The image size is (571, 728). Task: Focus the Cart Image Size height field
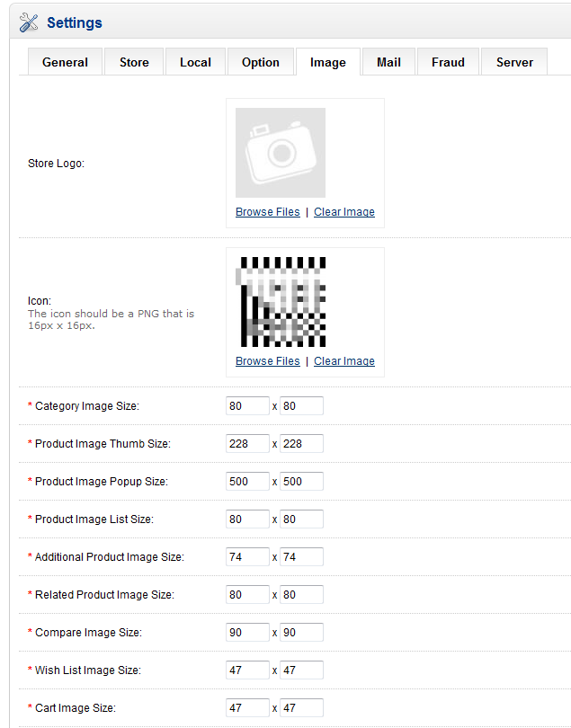(x=301, y=708)
